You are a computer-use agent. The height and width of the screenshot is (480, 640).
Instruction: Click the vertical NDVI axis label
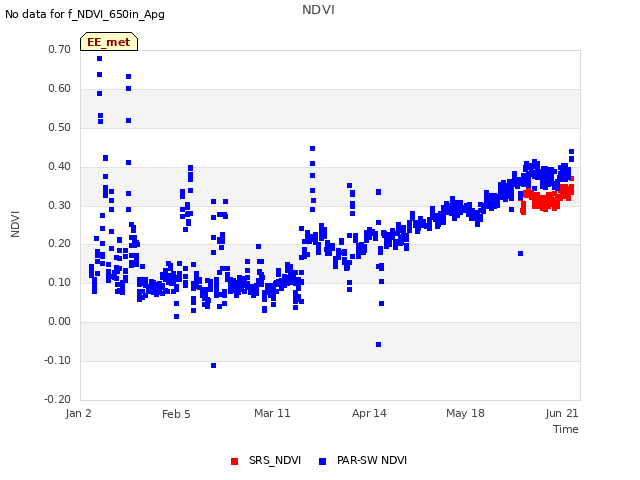point(15,224)
